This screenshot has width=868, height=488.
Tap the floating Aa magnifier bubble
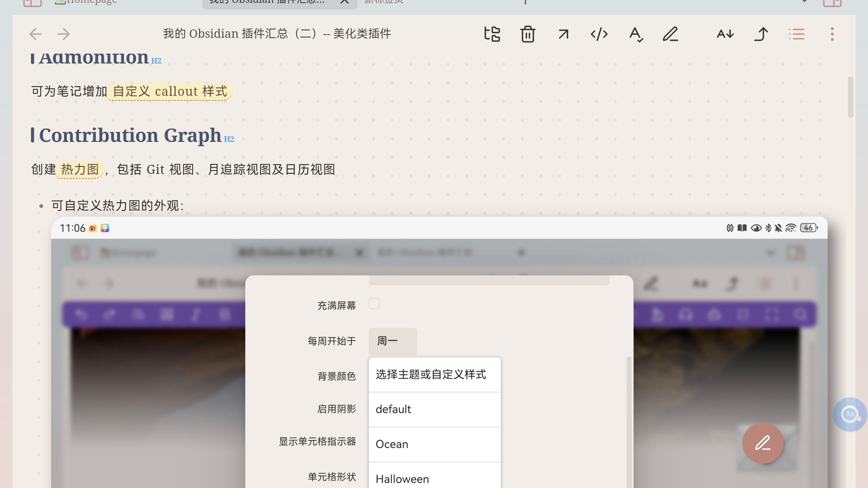point(850,414)
